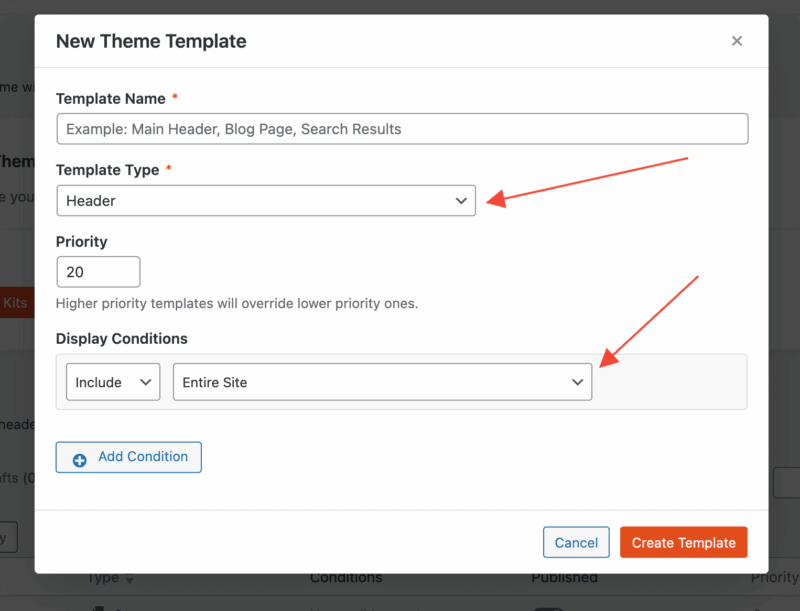This screenshot has width=800, height=611.
Task: Click the chevron on the Header dropdown
Action: [x=461, y=201]
